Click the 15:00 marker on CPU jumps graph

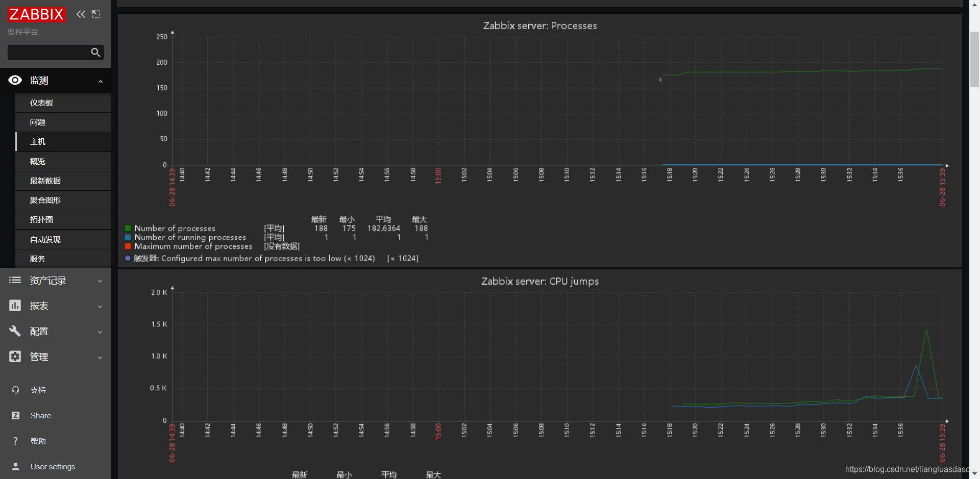(x=438, y=432)
